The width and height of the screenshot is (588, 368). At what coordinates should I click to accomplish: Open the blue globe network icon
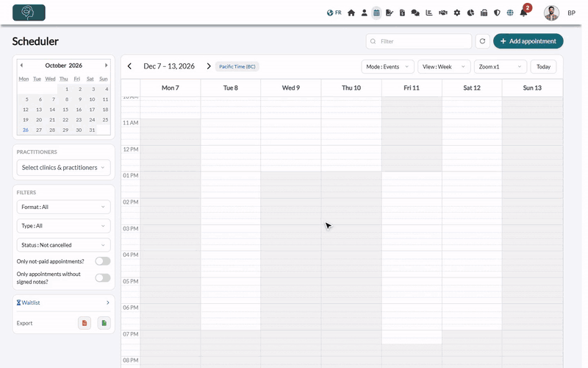pyautogui.click(x=510, y=13)
